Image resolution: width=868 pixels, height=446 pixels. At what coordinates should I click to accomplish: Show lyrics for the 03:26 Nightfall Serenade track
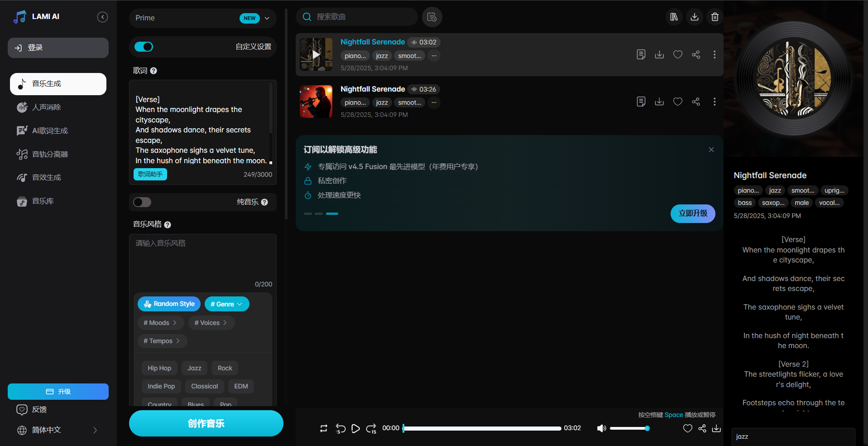(641, 102)
